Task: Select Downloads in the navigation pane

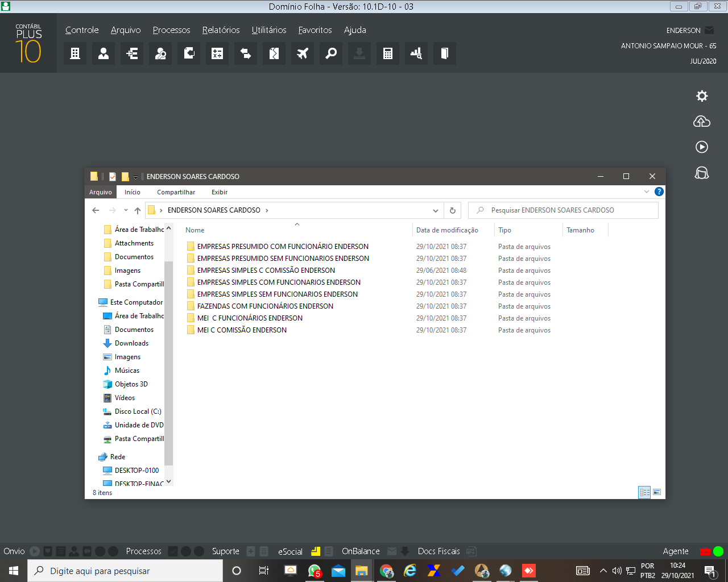Action: [131, 343]
